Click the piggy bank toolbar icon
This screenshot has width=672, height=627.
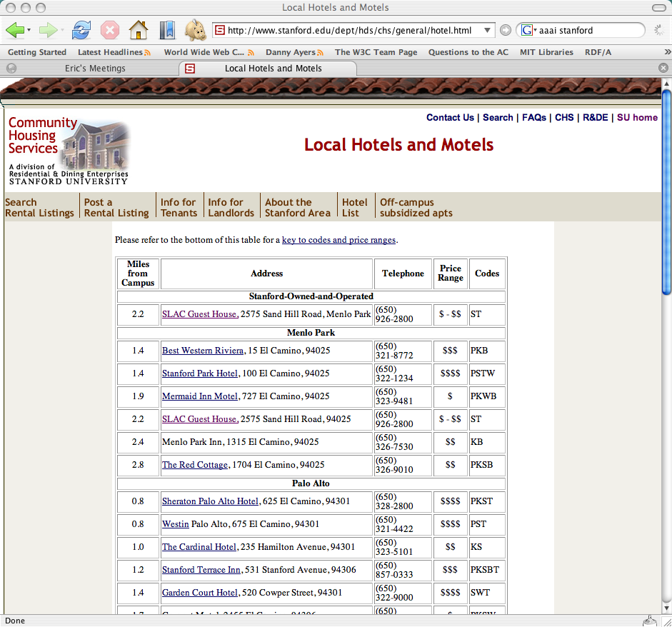[195, 30]
